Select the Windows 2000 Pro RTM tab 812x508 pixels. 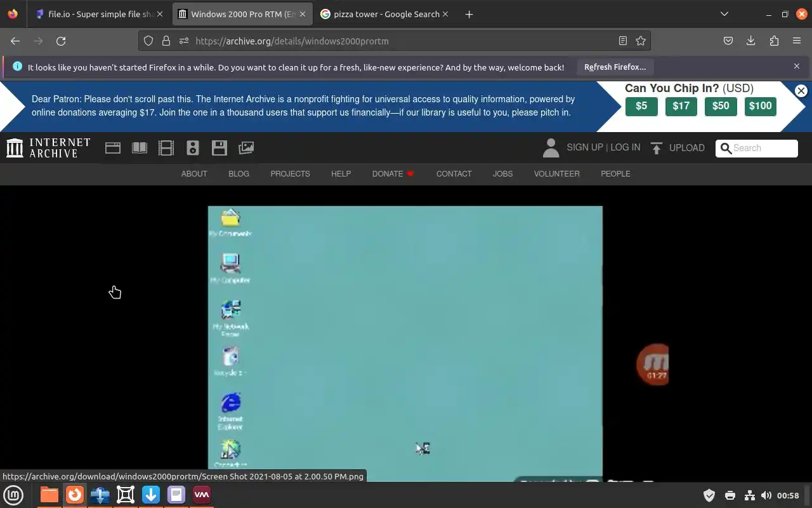(x=242, y=14)
